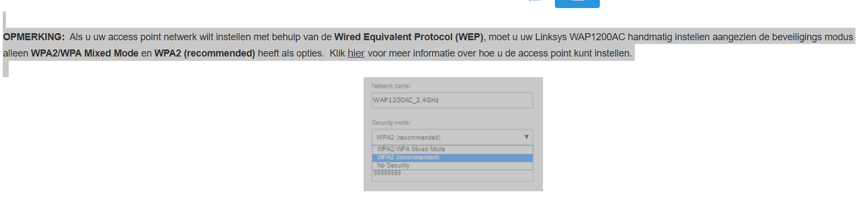Viewport: 868px width, 200px height.
Task: Expand the Security mode combo box showing WPA2
Action: click(x=452, y=137)
